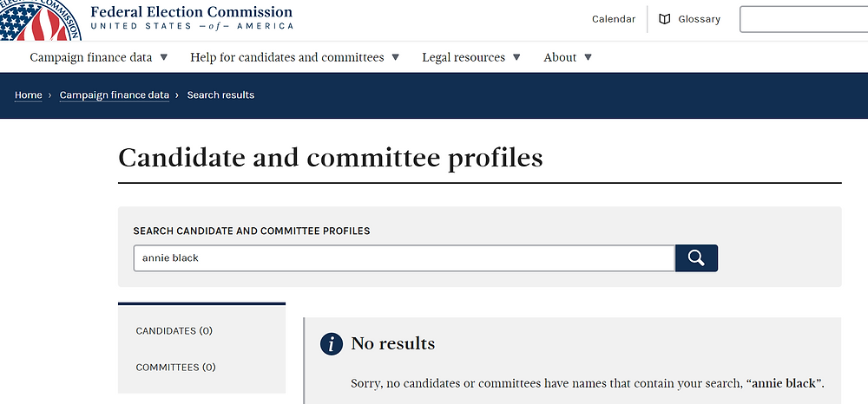Click the FEC seal logo

40,20
